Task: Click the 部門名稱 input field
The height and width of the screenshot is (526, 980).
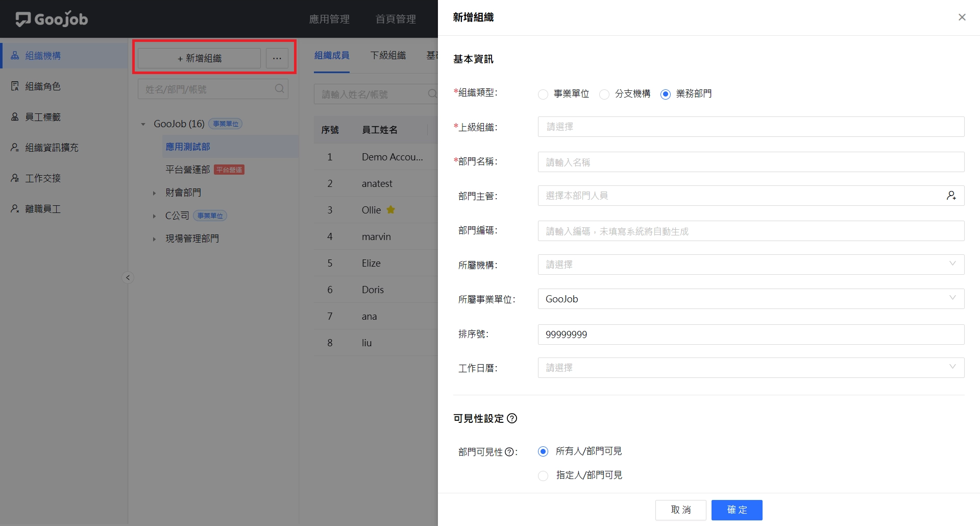Action: point(751,162)
